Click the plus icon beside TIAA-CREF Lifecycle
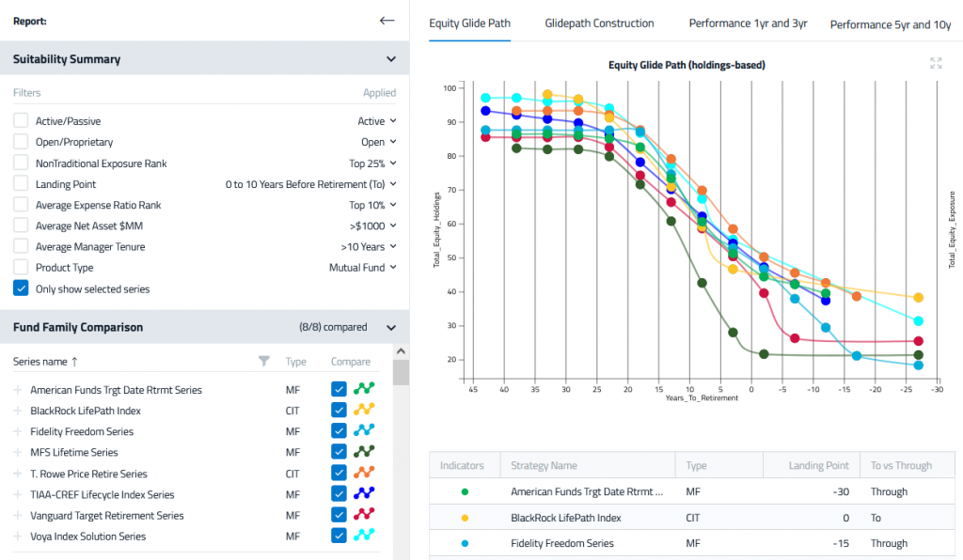The height and width of the screenshot is (560, 963). click(18, 495)
